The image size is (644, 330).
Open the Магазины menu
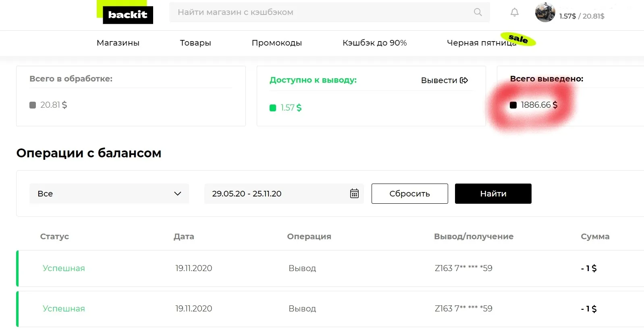118,43
